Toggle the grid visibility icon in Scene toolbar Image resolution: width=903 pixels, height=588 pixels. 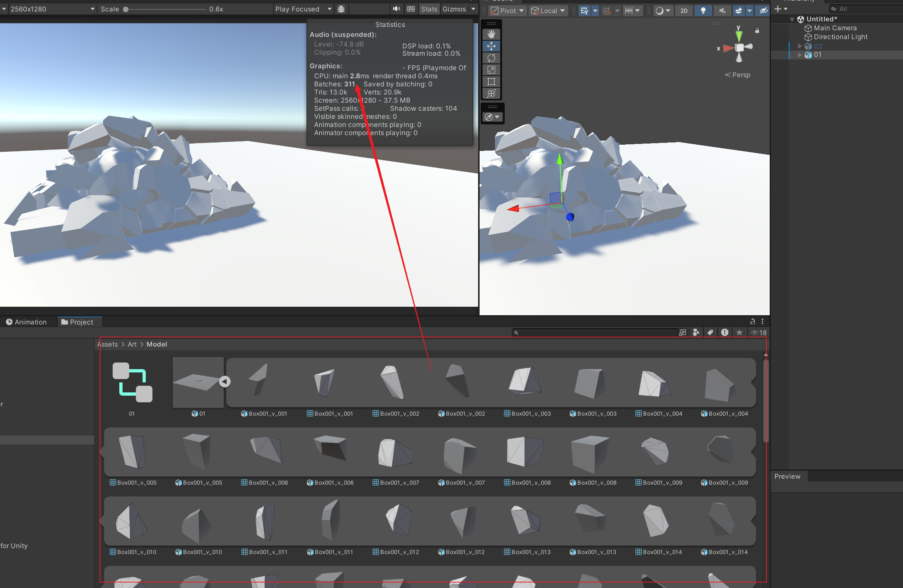(584, 11)
